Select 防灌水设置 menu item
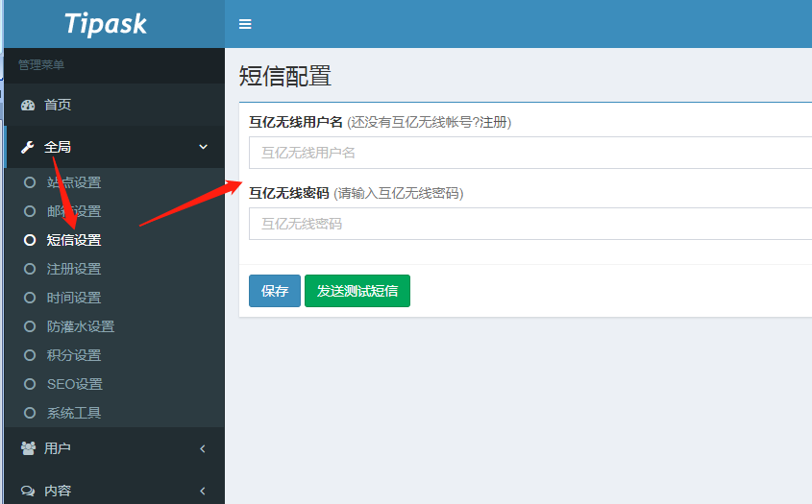Image resolution: width=812 pixels, height=504 pixels. [81, 326]
